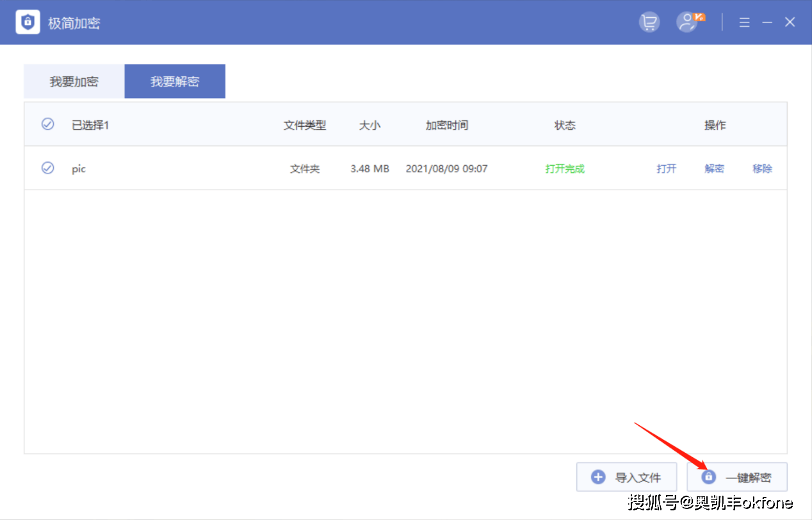Click the 加密时间 column header
812x520 pixels.
447,125
